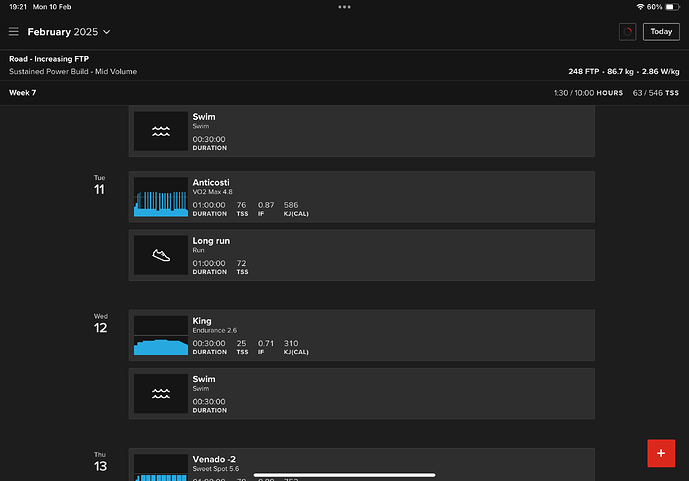Open the Long run shoe icon
689x481 pixels.
[161, 255]
